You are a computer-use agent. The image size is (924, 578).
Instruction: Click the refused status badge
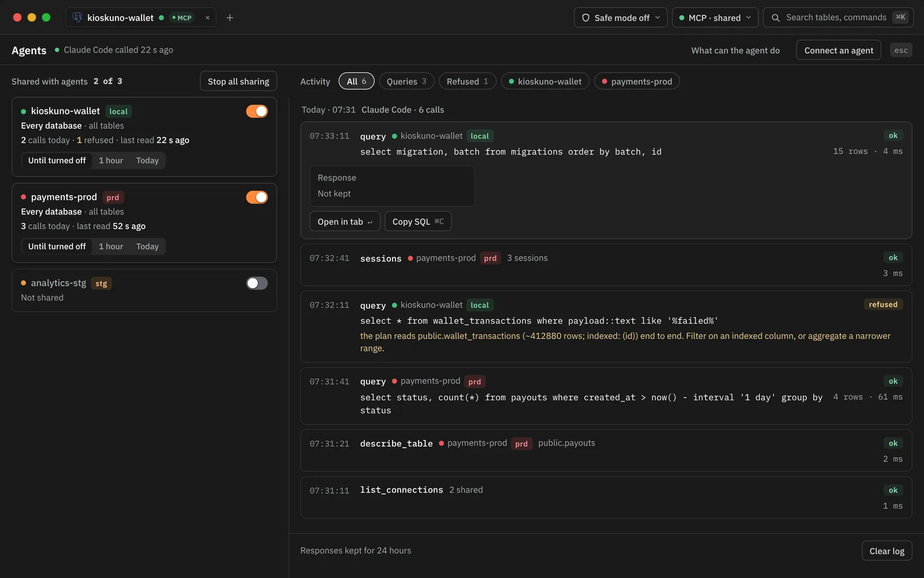883,305
